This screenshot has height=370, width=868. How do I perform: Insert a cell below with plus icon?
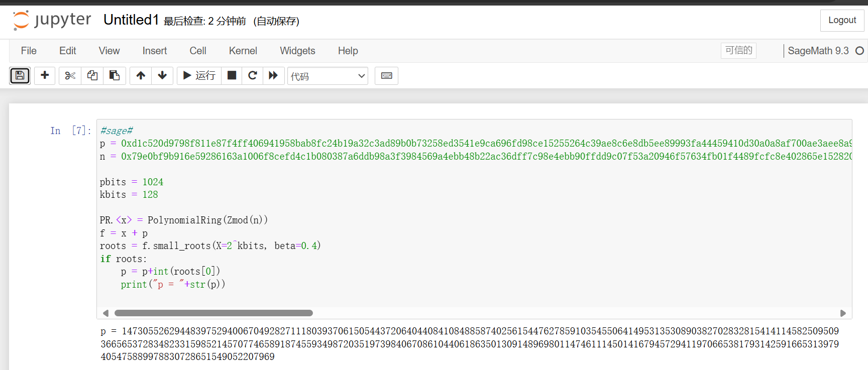coord(45,76)
